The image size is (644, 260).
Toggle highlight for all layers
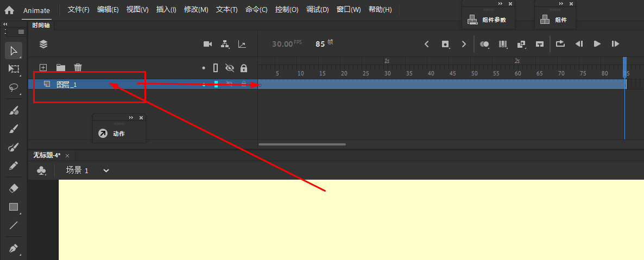pos(204,68)
